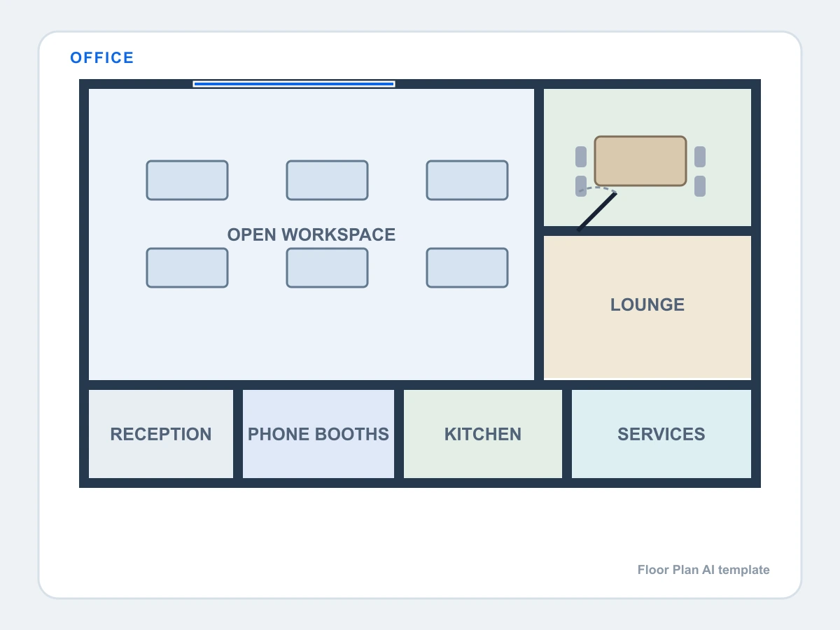Select the KITCHEN room
This screenshot has height=630, width=840.
click(483, 434)
